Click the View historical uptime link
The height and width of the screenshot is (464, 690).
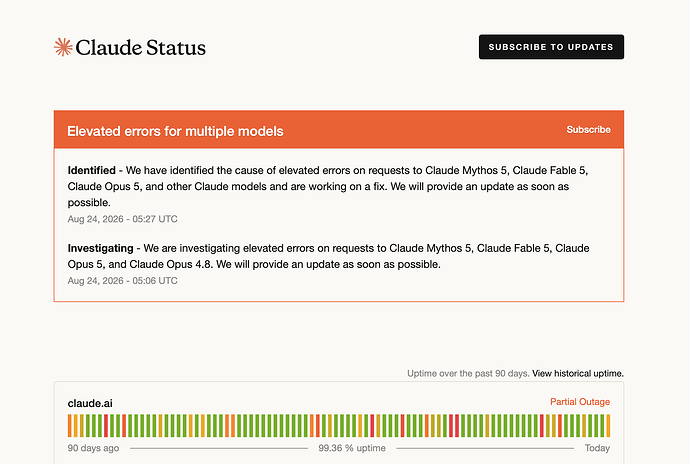click(577, 373)
